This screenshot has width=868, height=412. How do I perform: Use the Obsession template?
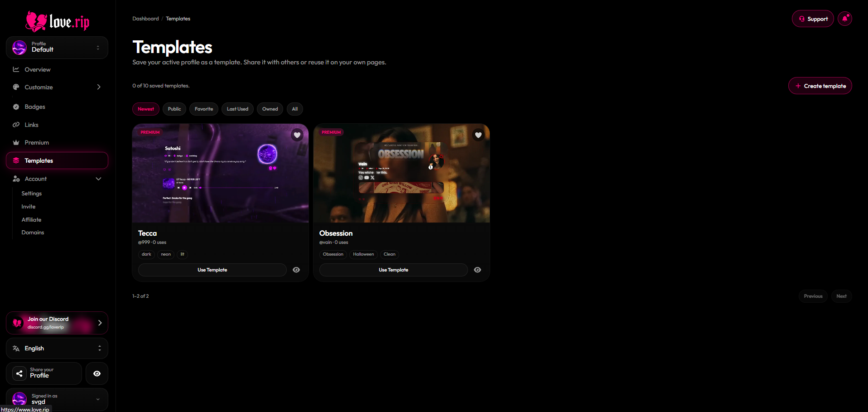point(394,270)
